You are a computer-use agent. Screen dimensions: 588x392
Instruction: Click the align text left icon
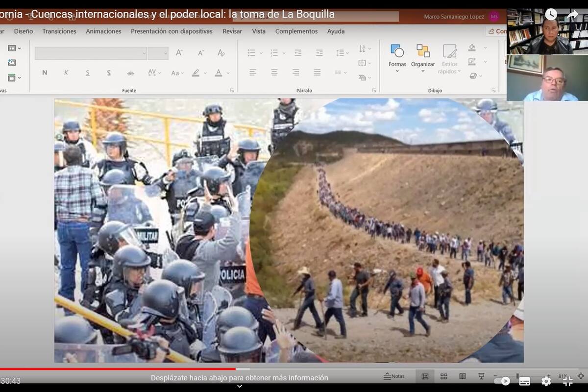(252, 73)
